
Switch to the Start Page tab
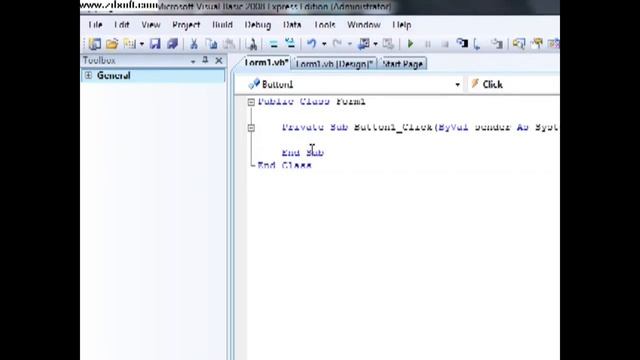point(402,64)
